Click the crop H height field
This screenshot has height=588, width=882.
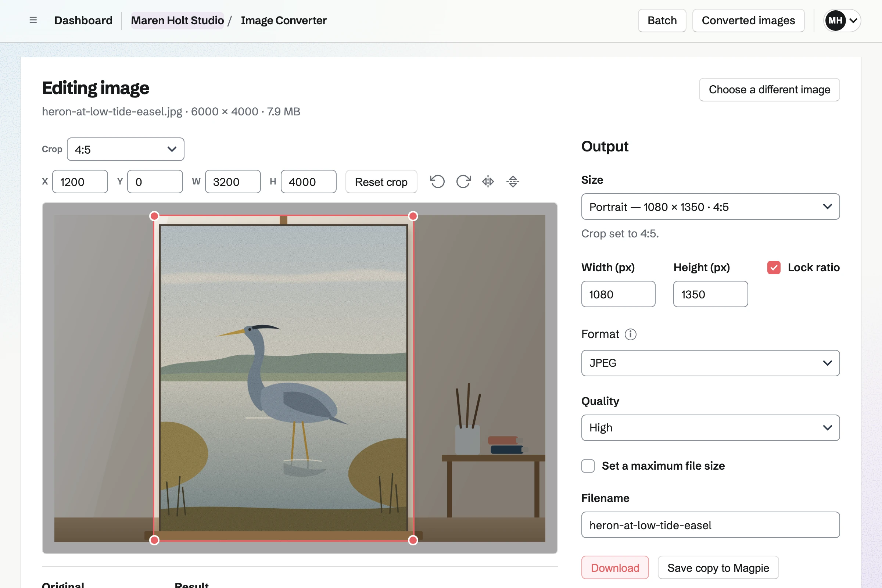pyautogui.click(x=308, y=182)
